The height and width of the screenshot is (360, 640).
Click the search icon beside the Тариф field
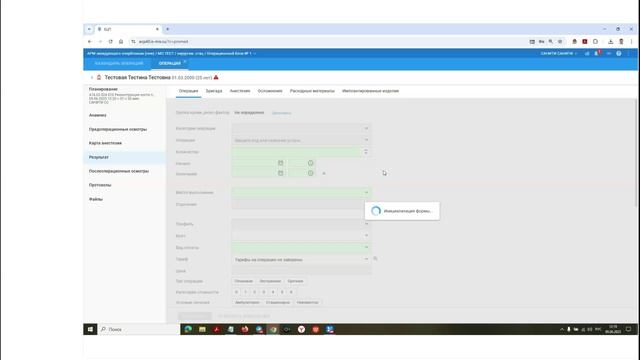(x=375, y=259)
